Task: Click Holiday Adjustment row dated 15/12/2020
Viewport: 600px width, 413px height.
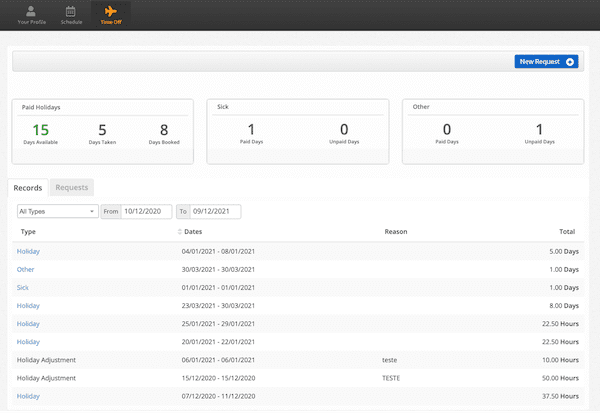Action: click(x=298, y=378)
